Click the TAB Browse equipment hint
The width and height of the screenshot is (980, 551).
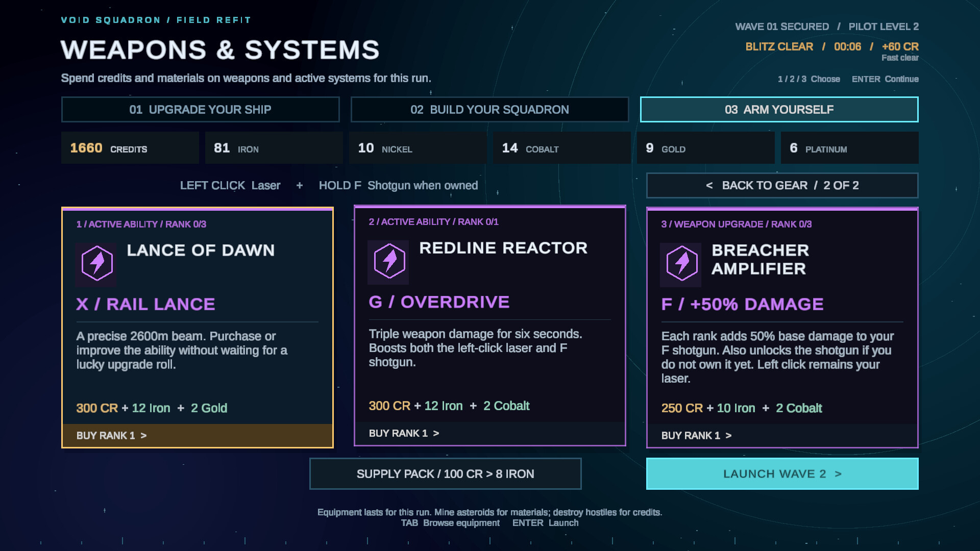pyautogui.click(x=450, y=523)
